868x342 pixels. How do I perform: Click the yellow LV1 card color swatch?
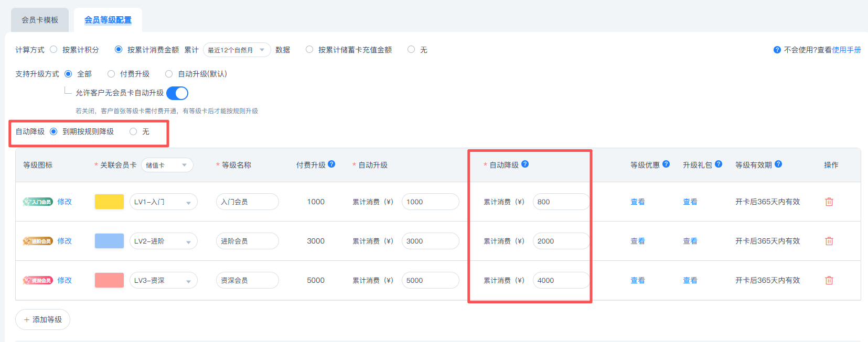[109, 202]
